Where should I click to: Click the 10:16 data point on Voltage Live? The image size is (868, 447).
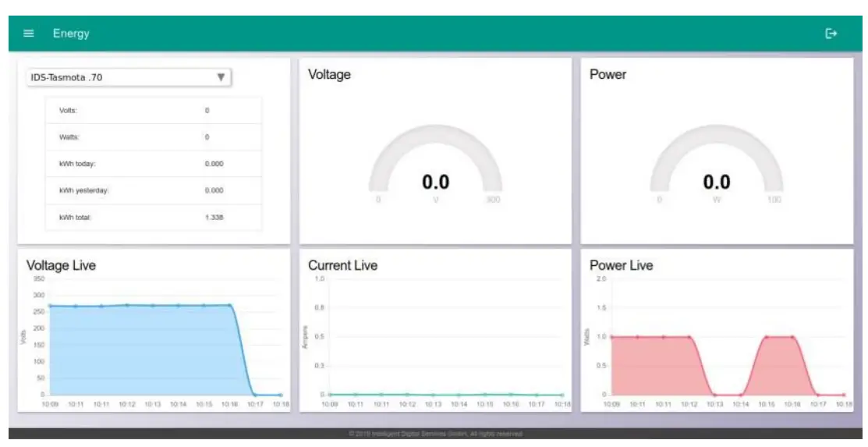coord(230,305)
